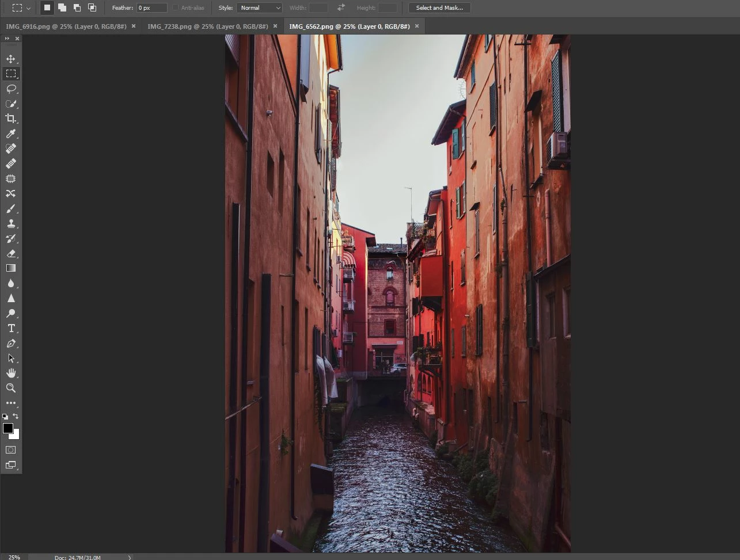Switch to the IMG_7238.png tab
The height and width of the screenshot is (560, 740).
click(x=208, y=26)
